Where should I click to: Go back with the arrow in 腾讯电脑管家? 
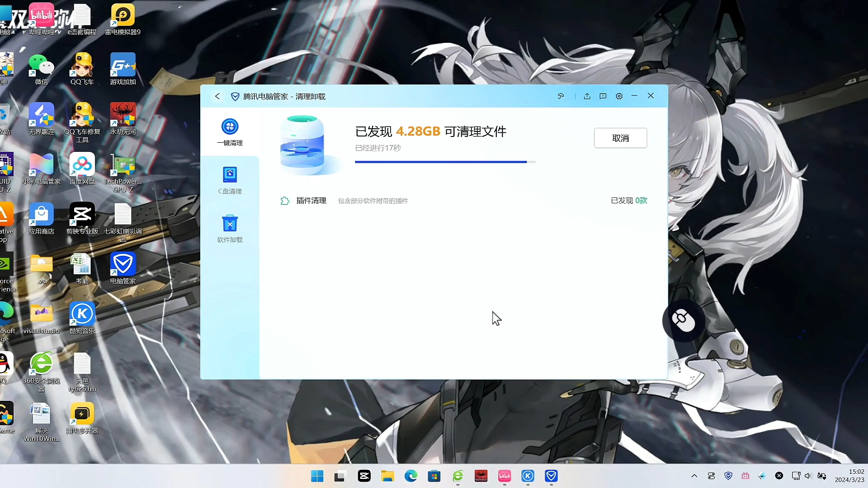(x=217, y=96)
